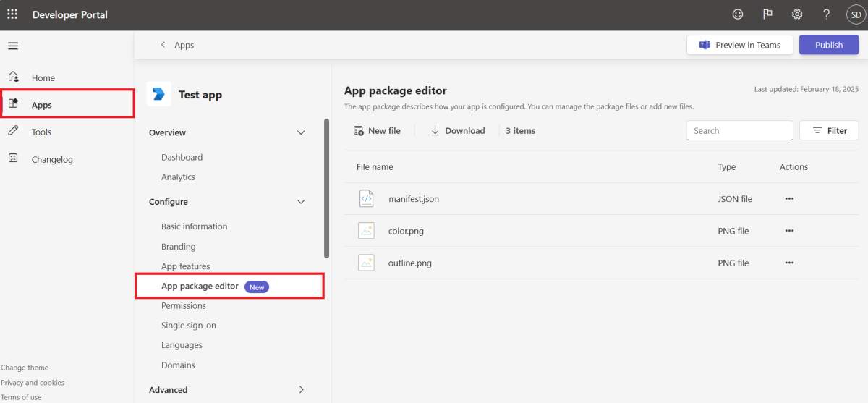Collapse the Overview section chevron
The width and height of the screenshot is (868, 403).
pos(302,132)
